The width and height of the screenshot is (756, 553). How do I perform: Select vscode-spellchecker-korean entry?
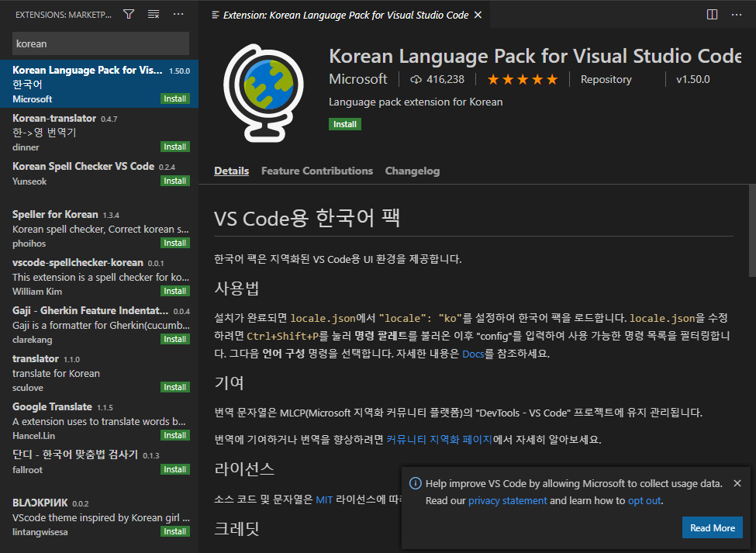[99, 276]
